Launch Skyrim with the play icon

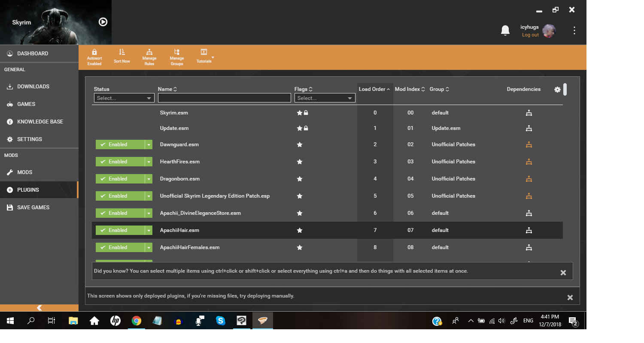[103, 22]
